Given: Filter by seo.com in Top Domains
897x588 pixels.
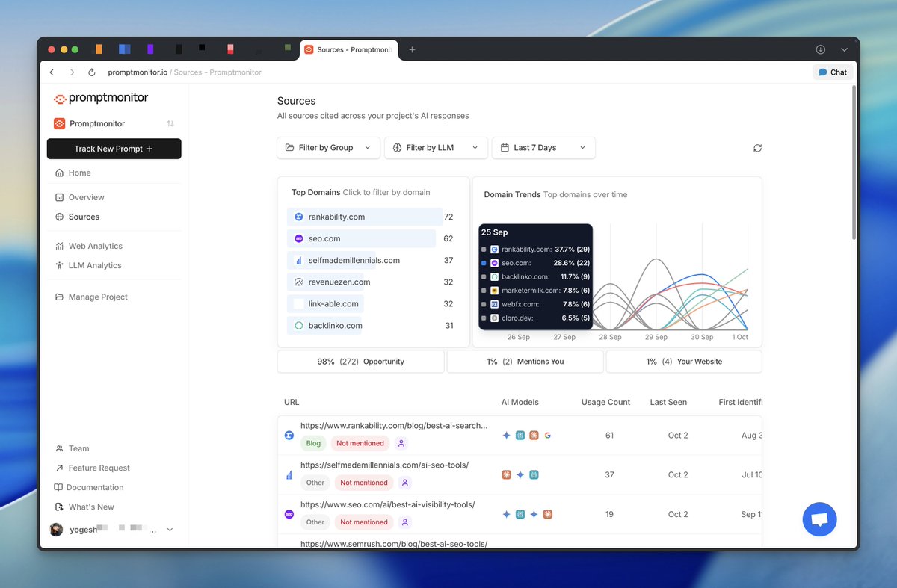Looking at the screenshot, I should [362, 238].
